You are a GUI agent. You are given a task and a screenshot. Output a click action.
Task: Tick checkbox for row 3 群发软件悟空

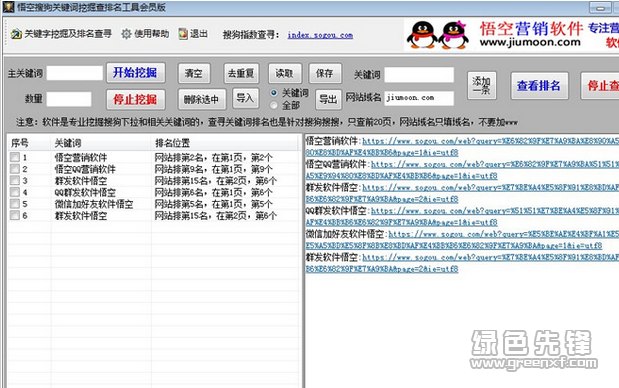pos(15,180)
